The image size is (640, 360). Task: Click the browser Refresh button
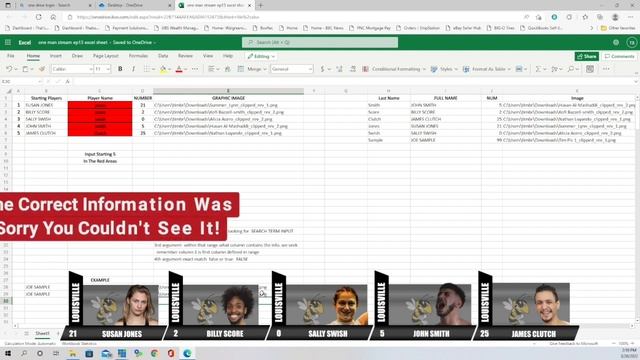pos(38,17)
